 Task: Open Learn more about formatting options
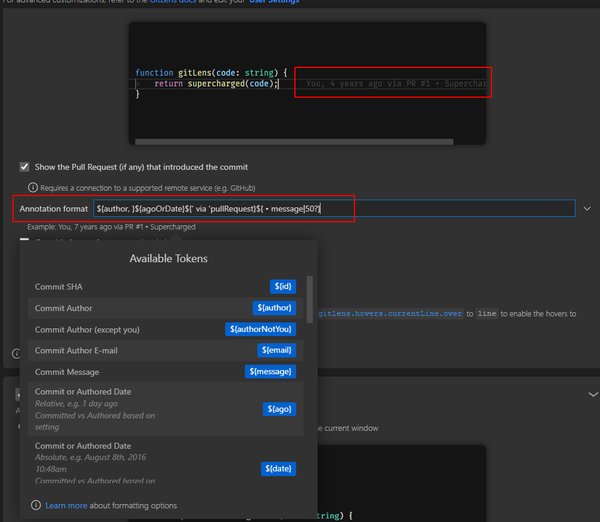(66, 506)
